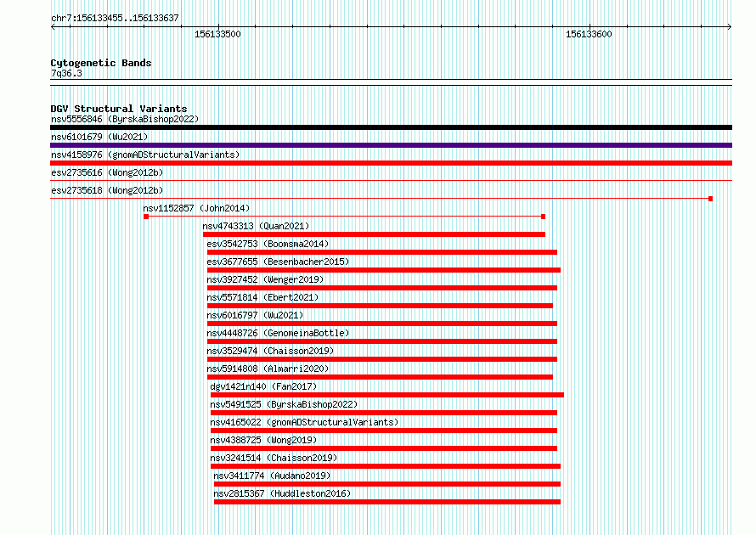This screenshot has height=535, width=756.
Task: Open nsv3411774 (Audano2019) variant label
Action: 272,476
